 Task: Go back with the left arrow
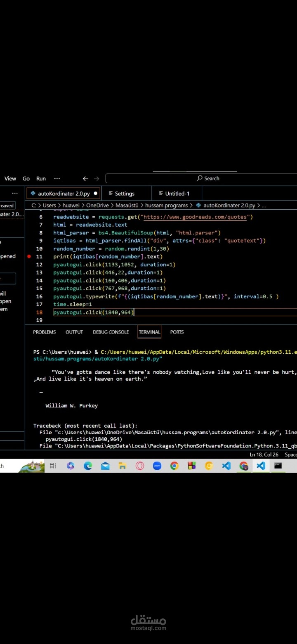[85, 179]
